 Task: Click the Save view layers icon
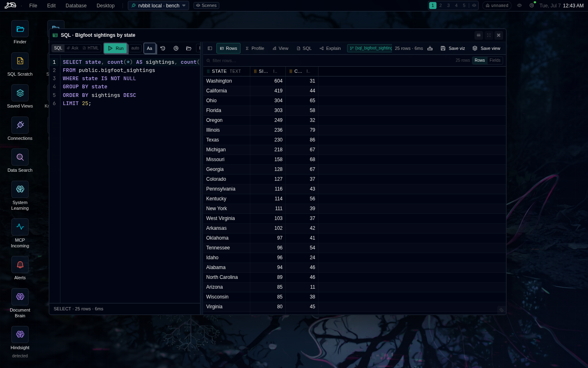tap(475, 48)
